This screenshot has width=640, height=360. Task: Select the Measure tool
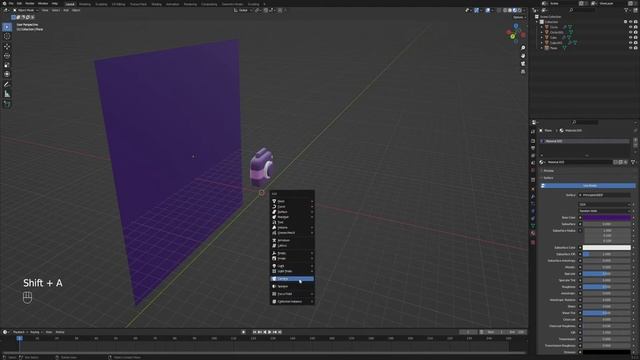[7, 94]
